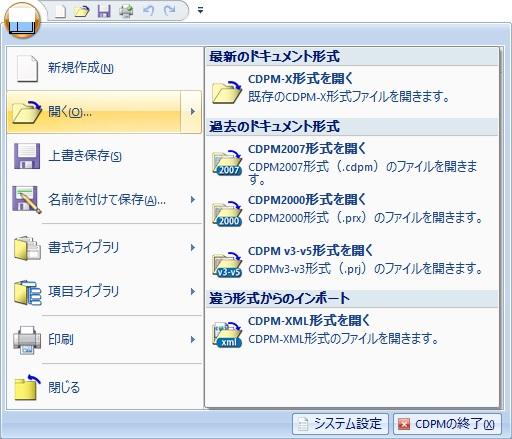Click the 違う形式からのインポート section header
The image size is (512, 439).
click(352, 298)
